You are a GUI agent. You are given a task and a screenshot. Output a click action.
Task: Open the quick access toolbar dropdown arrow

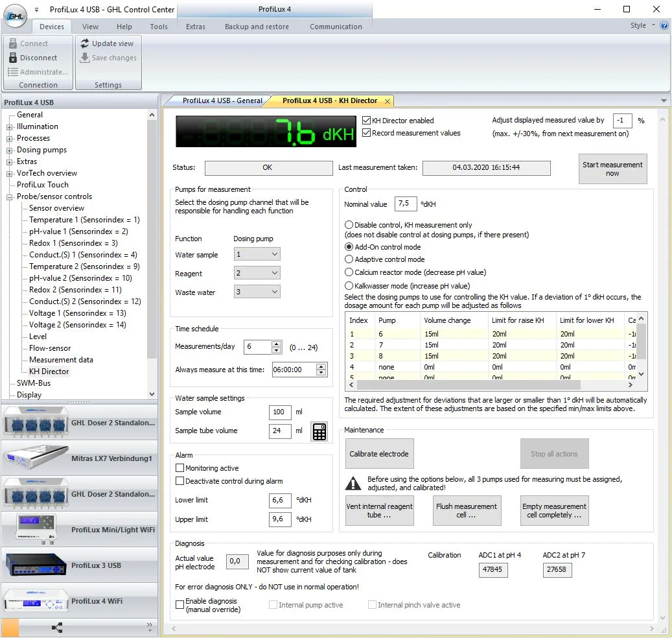point(36,10)
